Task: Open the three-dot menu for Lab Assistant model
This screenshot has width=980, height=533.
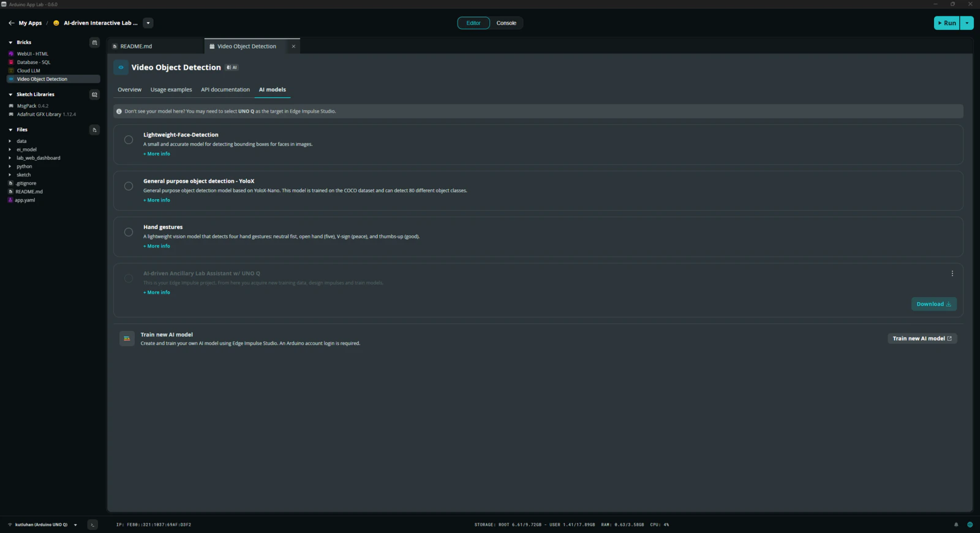Action: pyautogui.click(x=952, y=274)
